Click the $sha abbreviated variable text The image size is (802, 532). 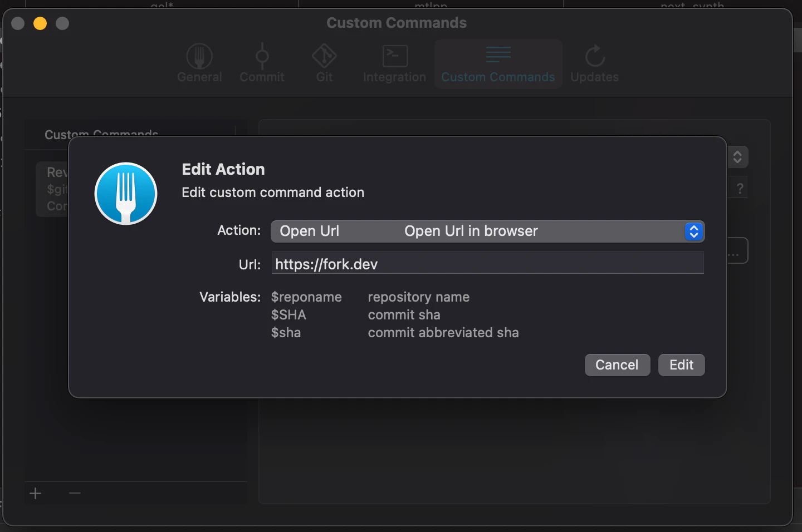tap(286, 333)
